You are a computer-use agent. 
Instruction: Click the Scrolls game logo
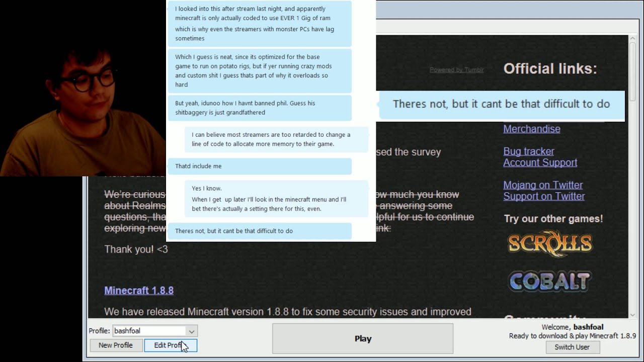point(550,244)
